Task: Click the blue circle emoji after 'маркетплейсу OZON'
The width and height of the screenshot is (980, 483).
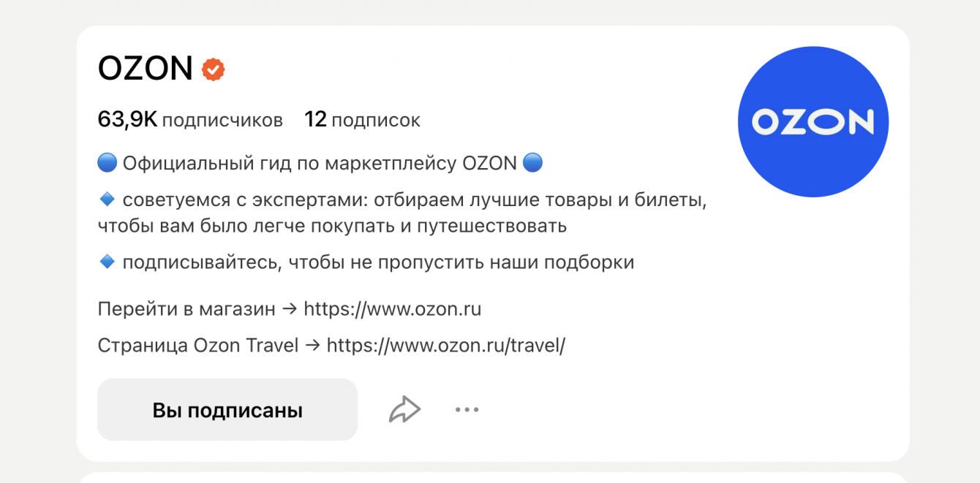Action: point(533,163)
